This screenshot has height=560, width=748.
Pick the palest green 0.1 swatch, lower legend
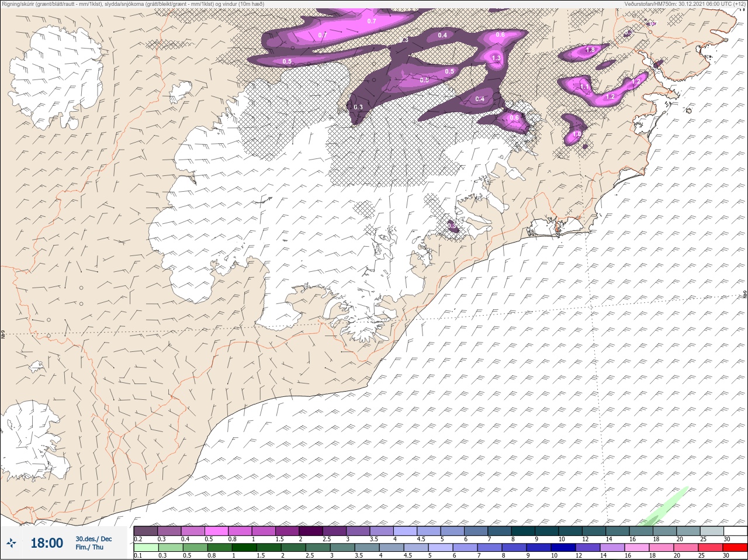pos(146,548)
